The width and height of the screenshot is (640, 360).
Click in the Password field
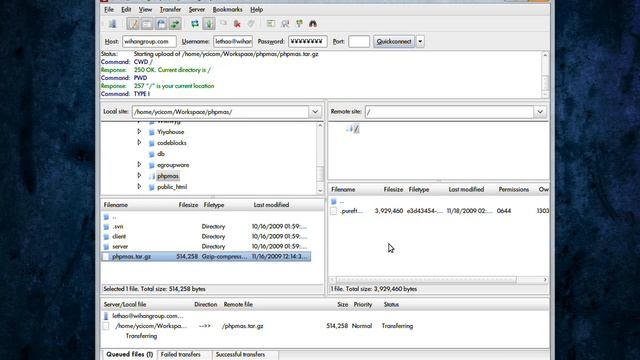pos(308,42)
